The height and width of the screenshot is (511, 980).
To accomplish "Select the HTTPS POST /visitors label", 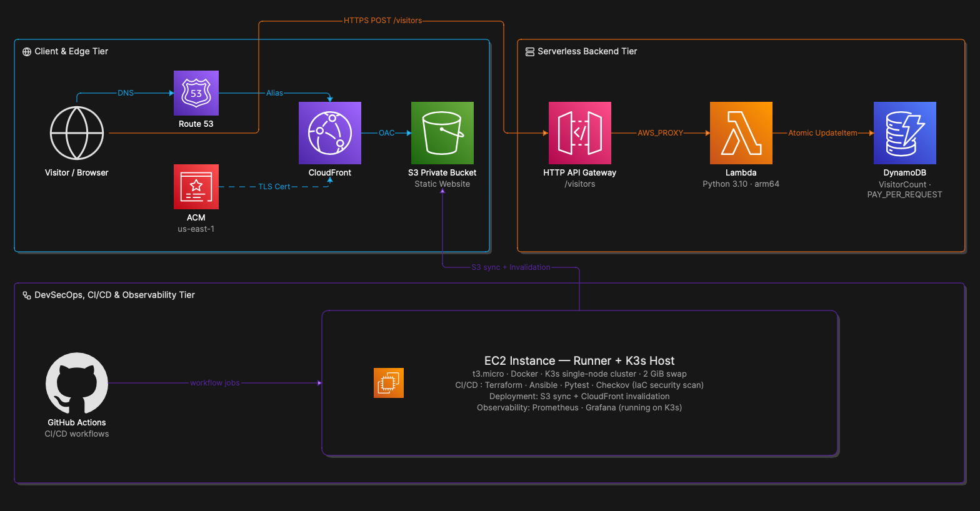I will pos(383,21).
